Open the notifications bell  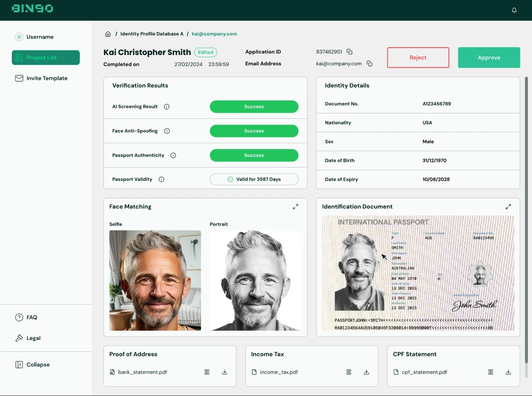(x=514, y=10)
